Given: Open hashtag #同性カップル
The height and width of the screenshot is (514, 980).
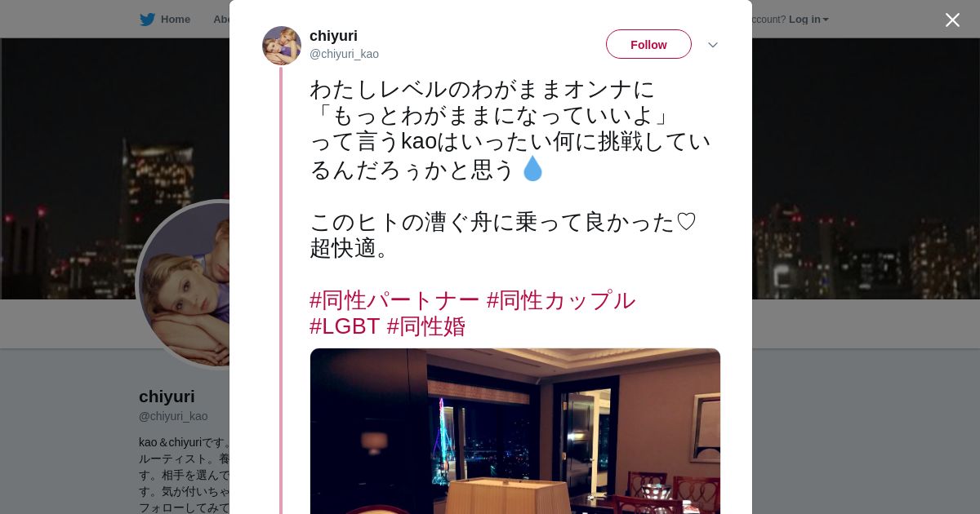Looking at the screenshot, I should point(561,300).
